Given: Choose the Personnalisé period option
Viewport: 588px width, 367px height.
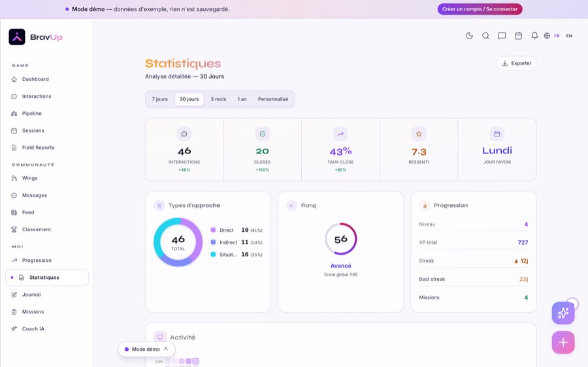Looking at the screenshot, I should pos(273,99).
